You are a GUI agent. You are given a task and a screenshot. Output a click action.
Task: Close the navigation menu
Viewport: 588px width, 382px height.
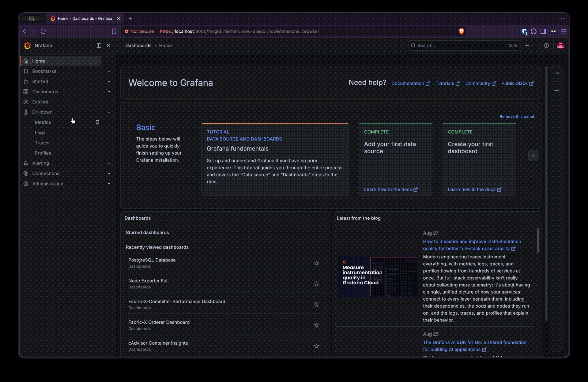[108, 46]
